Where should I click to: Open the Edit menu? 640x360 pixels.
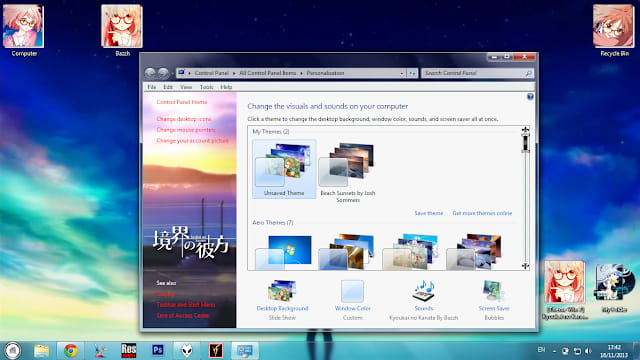[x=168, y=87]
